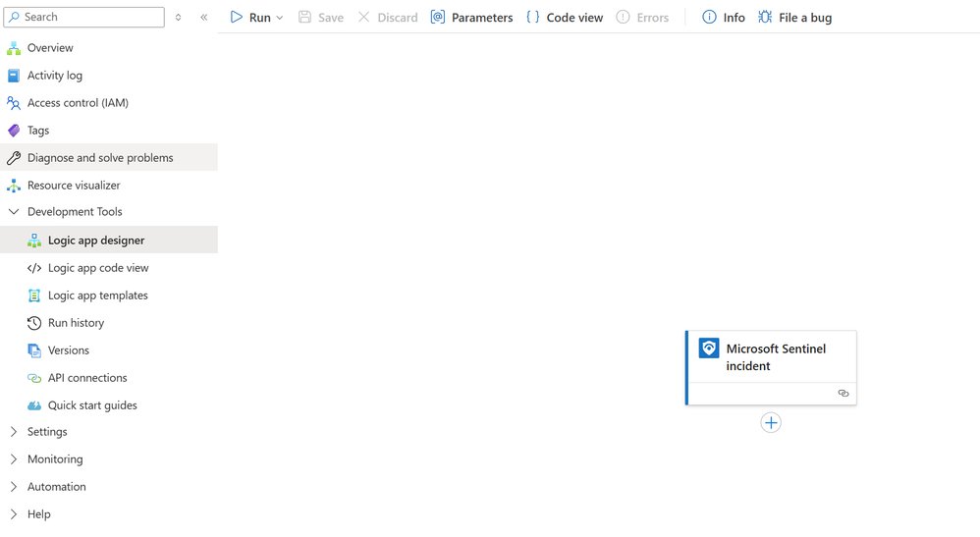
Task: Click the Discard X icon
Action: click(363, 17)
